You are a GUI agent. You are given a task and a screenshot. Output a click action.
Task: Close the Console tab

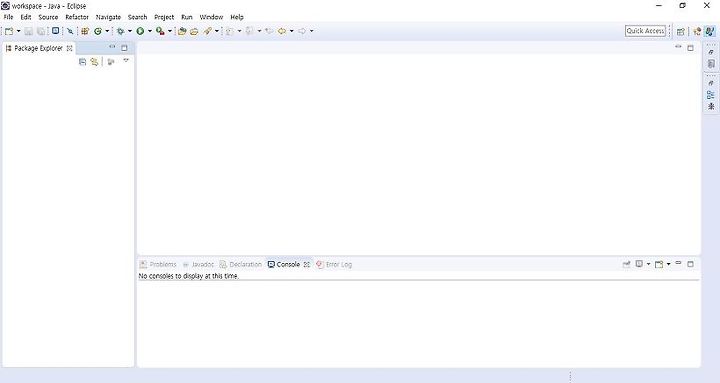[x=307, y=265]
